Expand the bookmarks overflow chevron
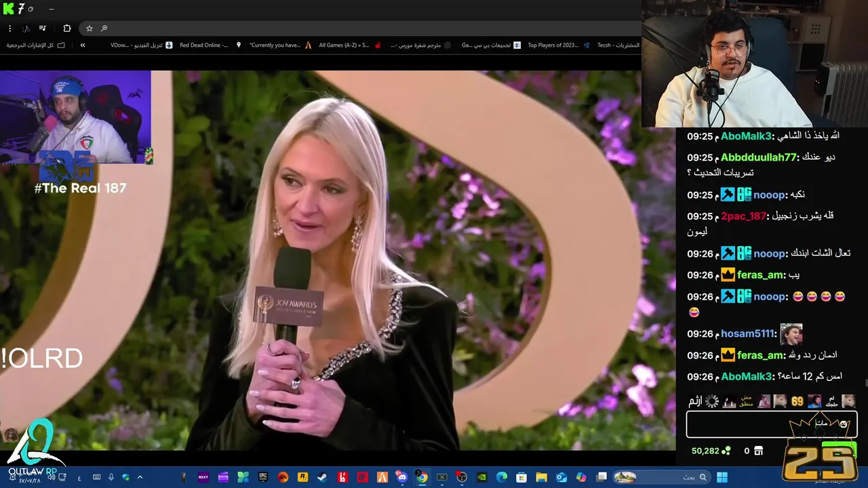 click(83, 45)
